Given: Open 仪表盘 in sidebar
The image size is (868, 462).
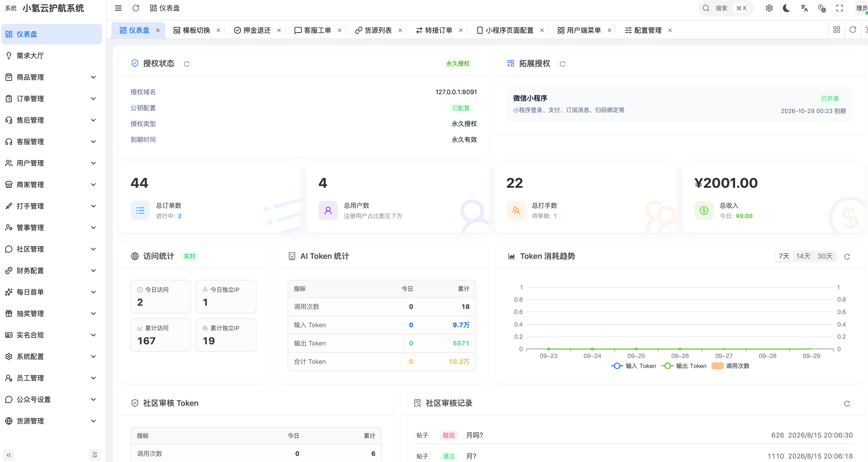Looking at the screenshot, I should 51,34.
